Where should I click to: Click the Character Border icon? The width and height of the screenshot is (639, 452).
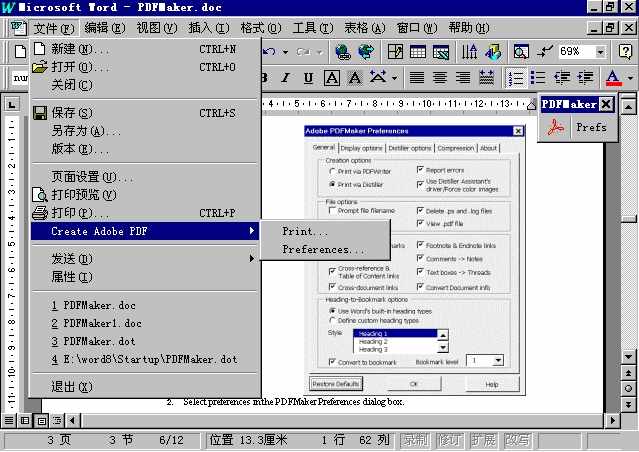pyautogui.click(x=332, y=77)
